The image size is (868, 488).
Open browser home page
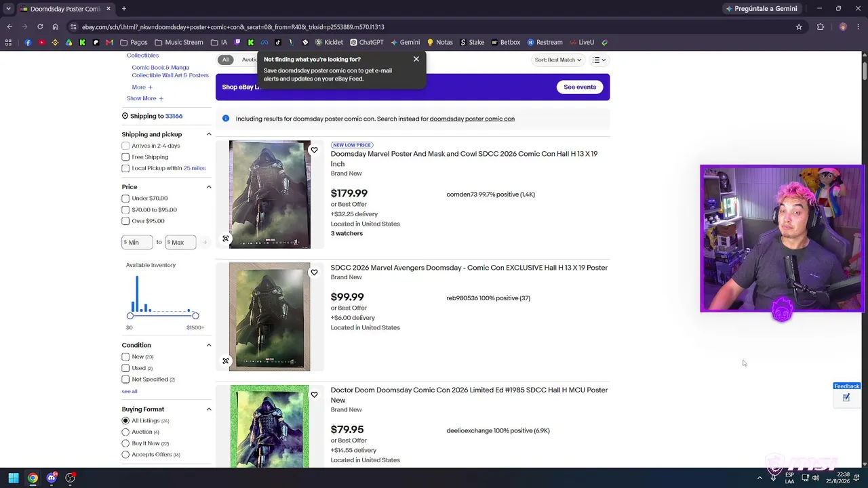point(56,26)
